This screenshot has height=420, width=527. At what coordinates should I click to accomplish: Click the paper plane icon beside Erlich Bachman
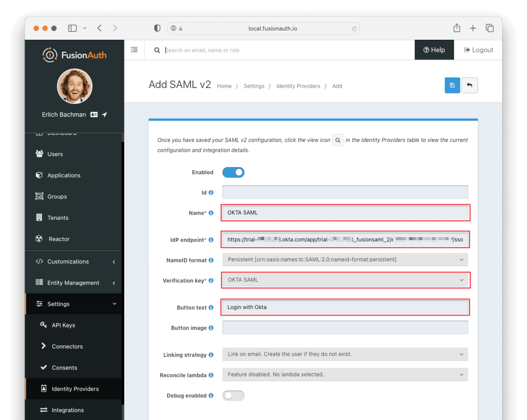[x=104, y=115]
